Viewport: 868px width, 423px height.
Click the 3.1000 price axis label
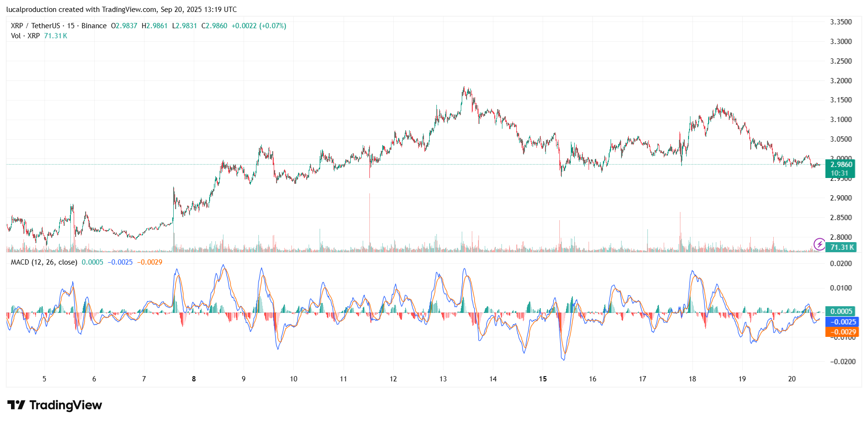(x=841, y=120)
